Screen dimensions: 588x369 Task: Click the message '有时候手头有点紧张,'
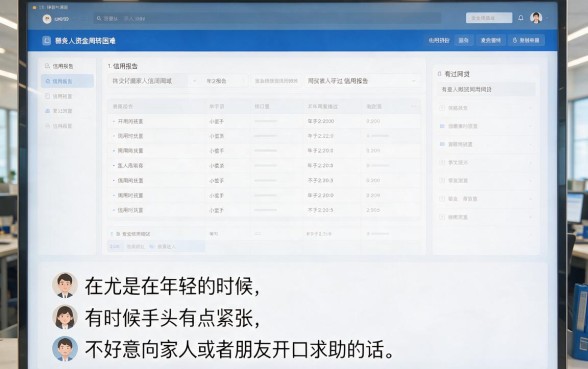coord(172,318)
